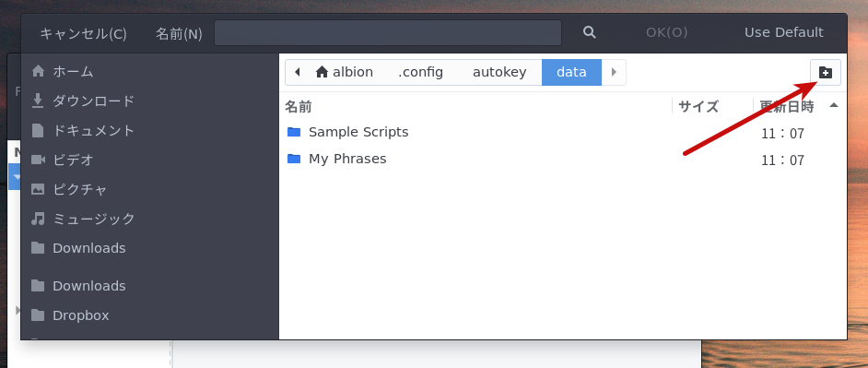Go to the albion home breadcrumb
The image size is (868, 368).
pyautogui.click(x=345, y=72)
